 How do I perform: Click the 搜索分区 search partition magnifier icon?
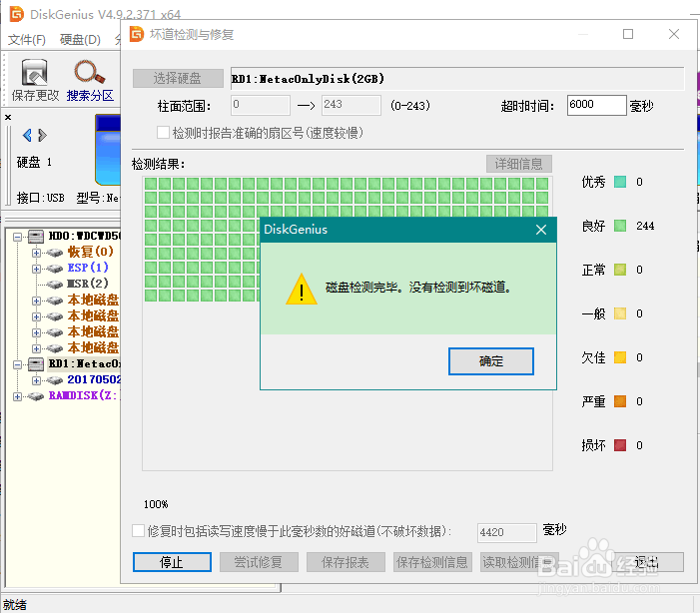pos(90,72)
